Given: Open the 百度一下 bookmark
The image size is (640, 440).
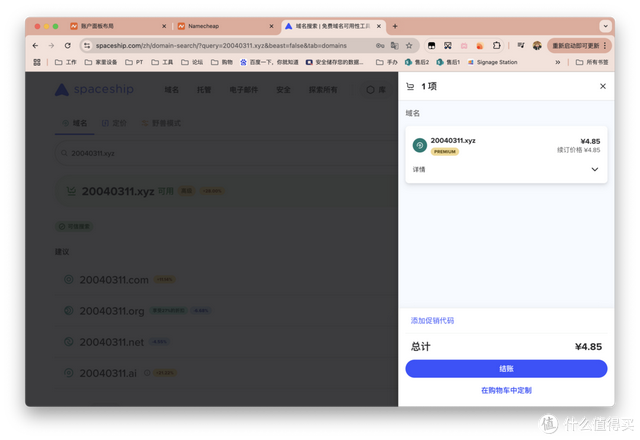Looking at the screenshot, I should coord(269,62).
